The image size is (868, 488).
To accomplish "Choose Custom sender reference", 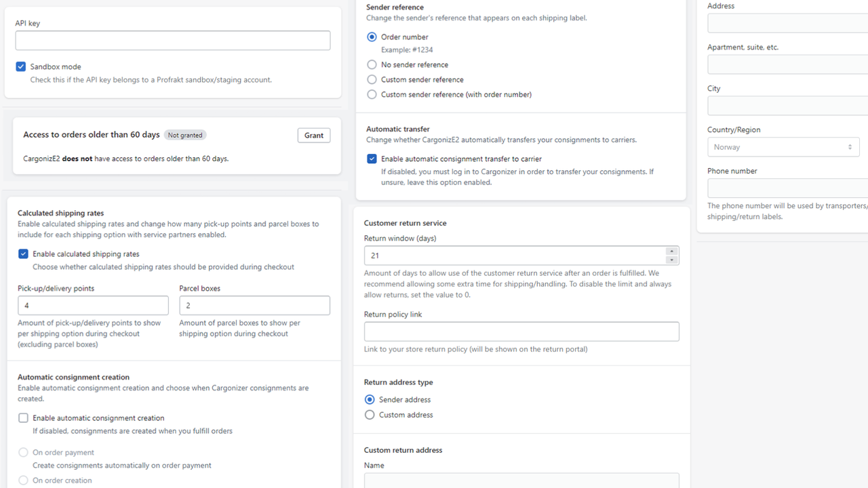I will click(372, 79).
